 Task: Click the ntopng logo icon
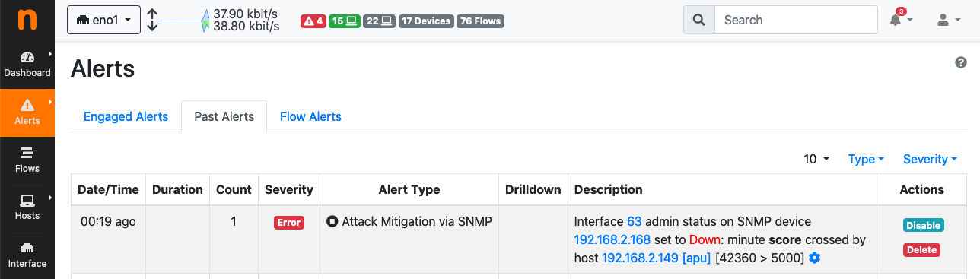pyautogui.click(x=27, y=20)
